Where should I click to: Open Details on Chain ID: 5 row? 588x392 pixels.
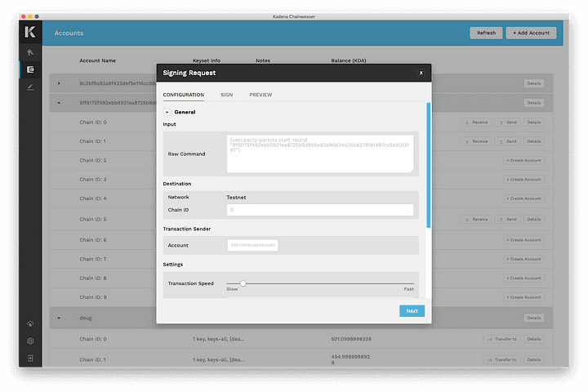click(533, 220)
